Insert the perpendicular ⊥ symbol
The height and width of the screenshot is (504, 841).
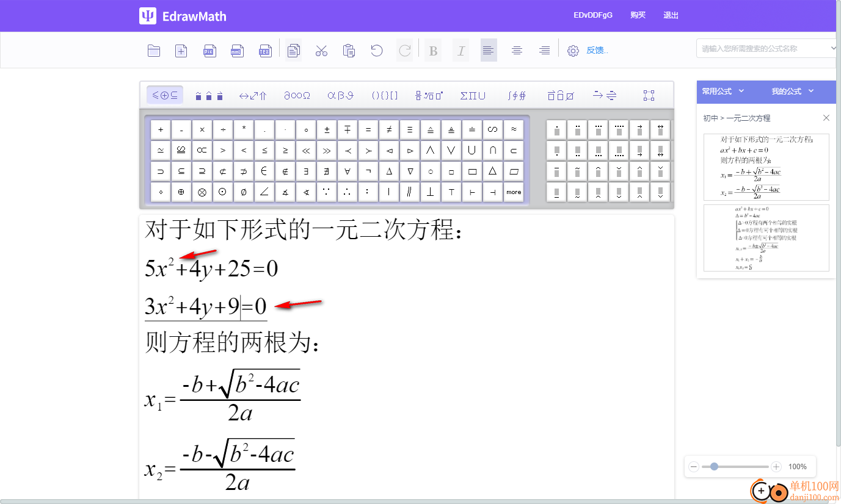[x=431, y=192]
